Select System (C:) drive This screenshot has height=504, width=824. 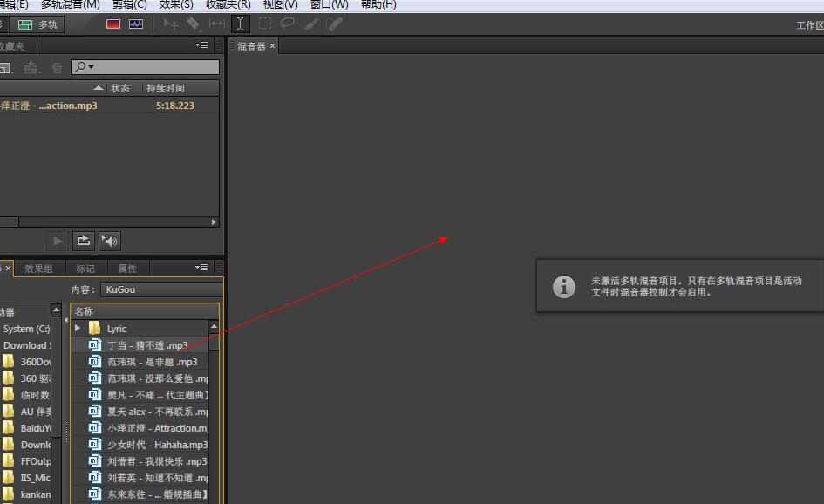pos(25,329)
